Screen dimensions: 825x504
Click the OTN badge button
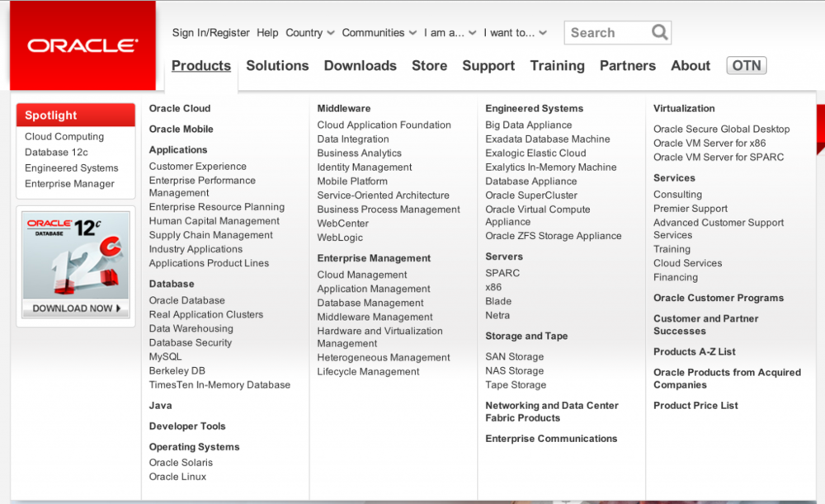click(x=746, y=66)
